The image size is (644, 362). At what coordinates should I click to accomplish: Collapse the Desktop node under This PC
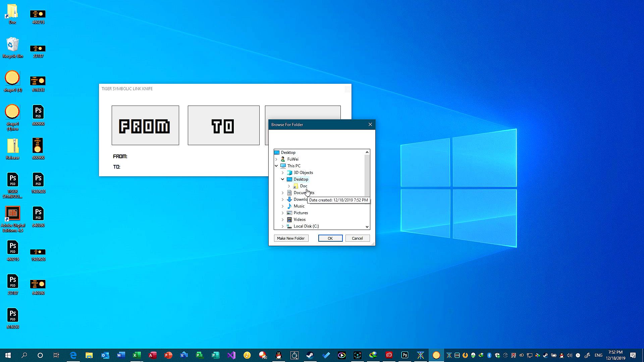[x=282, y=179]
